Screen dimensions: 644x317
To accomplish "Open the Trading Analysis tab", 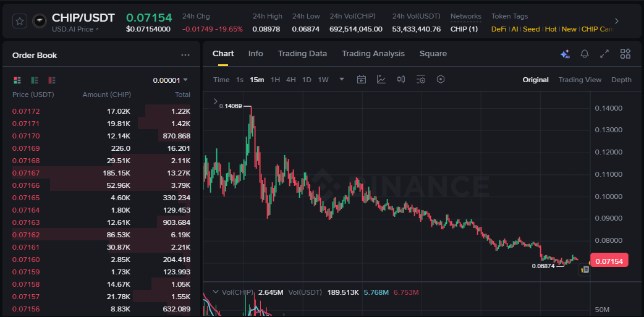I will pos(373,54).
